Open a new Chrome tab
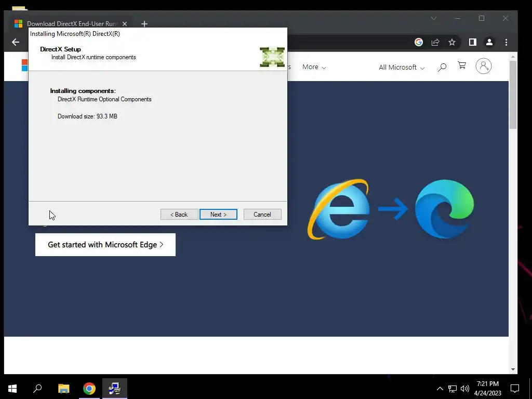The height and width of the screenshot is (399, 532). [144, 24]
